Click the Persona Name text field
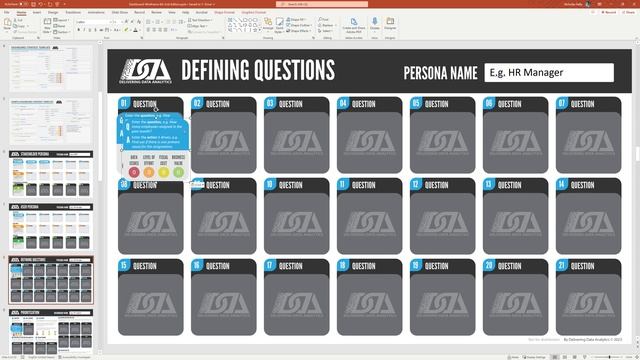The height and width of the screenshot is (360, 640). [549, 73]
